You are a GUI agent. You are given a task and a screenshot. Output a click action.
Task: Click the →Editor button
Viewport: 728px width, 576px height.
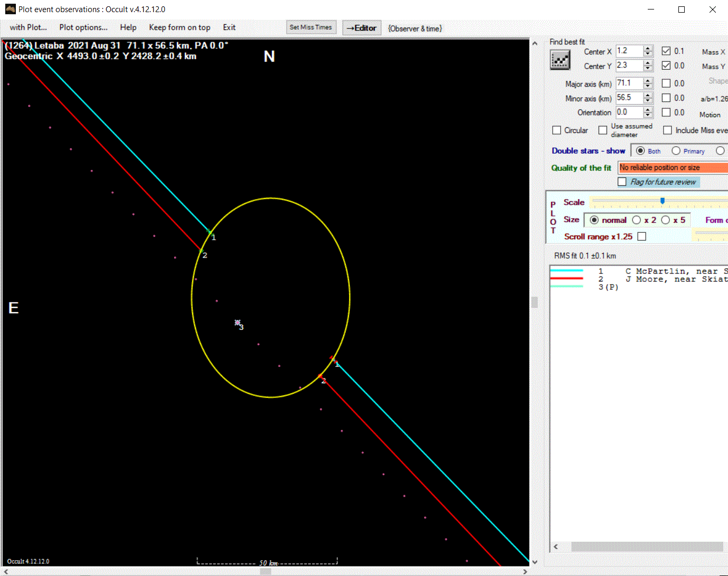click(x=362, y=28)
